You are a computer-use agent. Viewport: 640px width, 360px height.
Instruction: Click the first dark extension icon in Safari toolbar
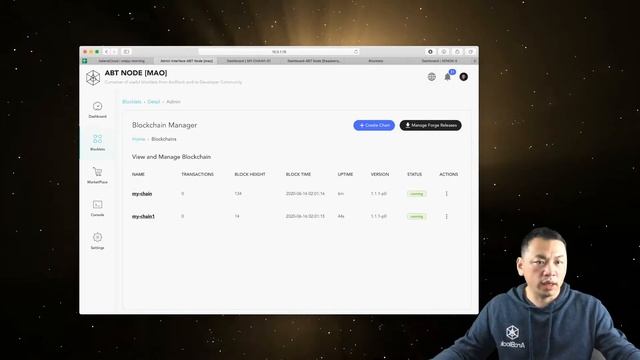tap(430, 52)
